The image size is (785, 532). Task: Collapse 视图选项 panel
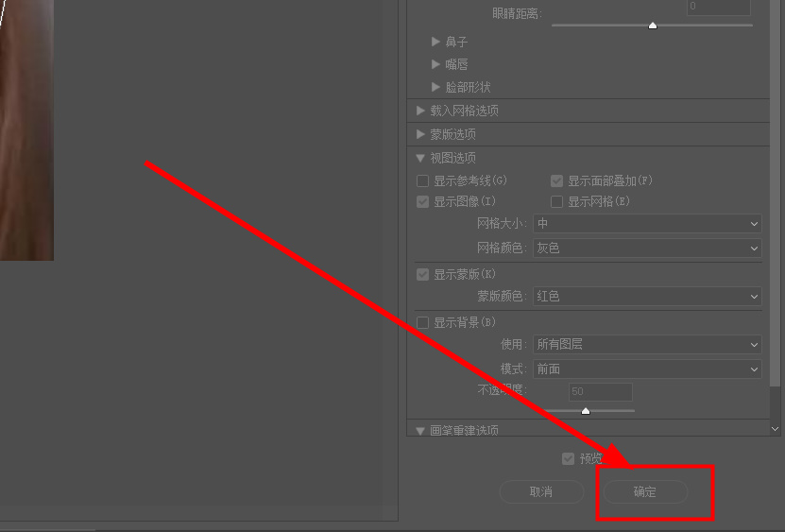(x=420, y=158)
